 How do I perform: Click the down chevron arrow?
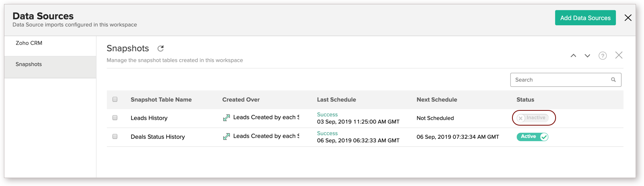587,56
